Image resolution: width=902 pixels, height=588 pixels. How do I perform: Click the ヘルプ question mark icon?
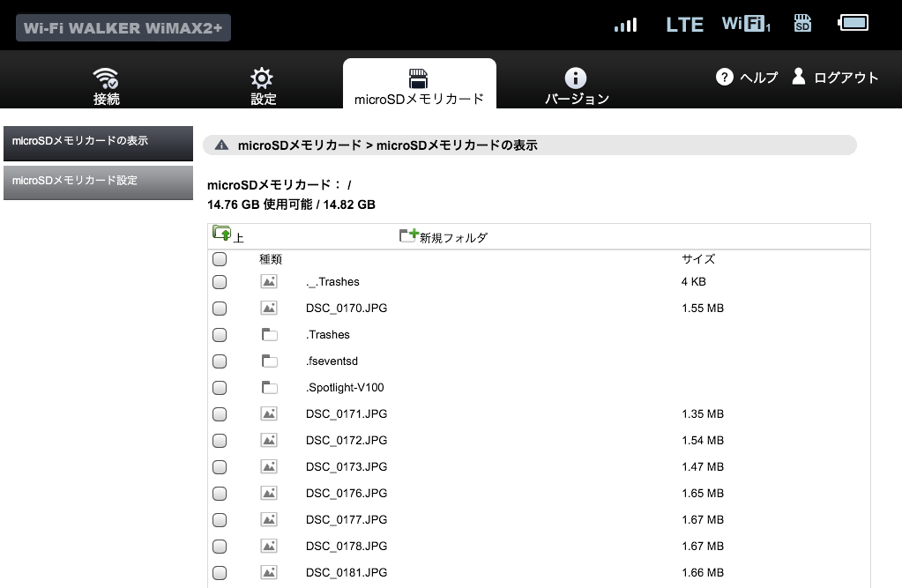coord(725,77)
